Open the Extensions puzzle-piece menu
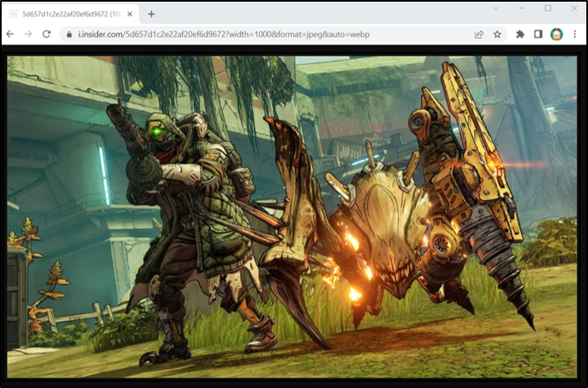The height and width of the screenshot is (388, 588). click(x=520, y=34)
